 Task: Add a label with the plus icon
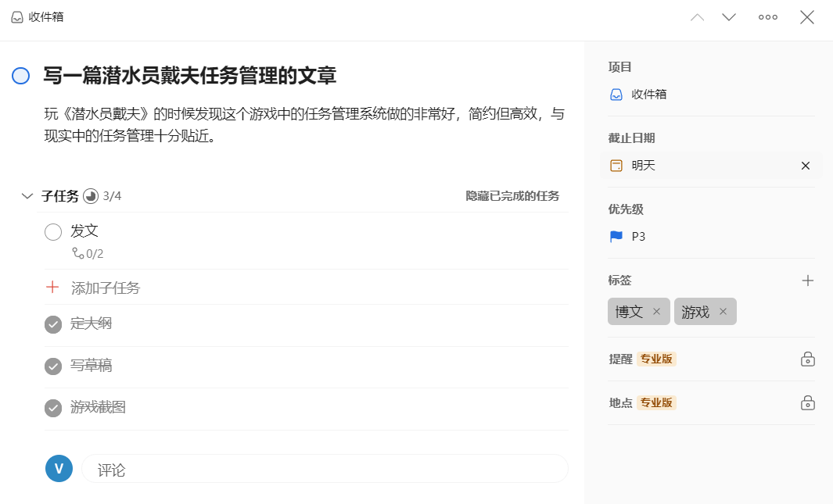click(807, 281)
